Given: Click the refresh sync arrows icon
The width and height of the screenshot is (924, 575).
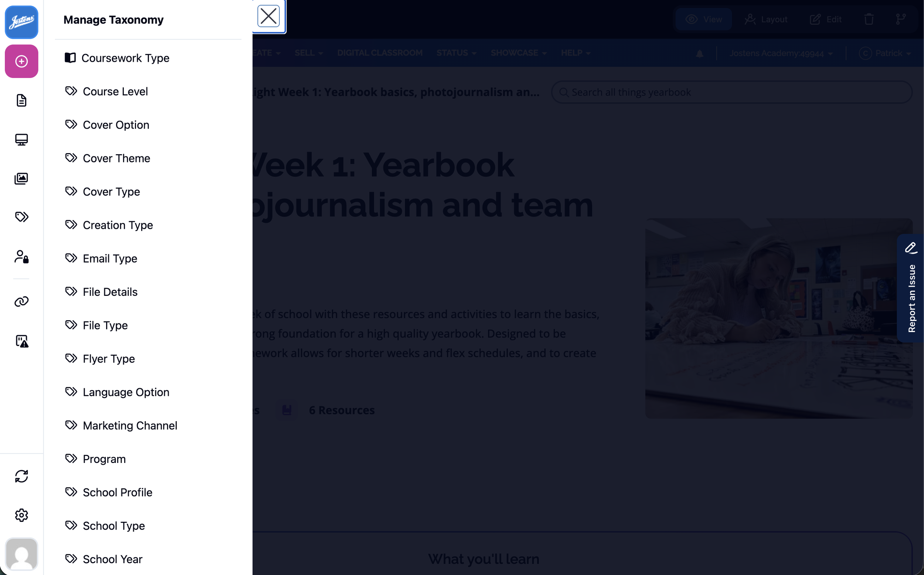Looking at the screenshot, I should (x=21, y=476).
